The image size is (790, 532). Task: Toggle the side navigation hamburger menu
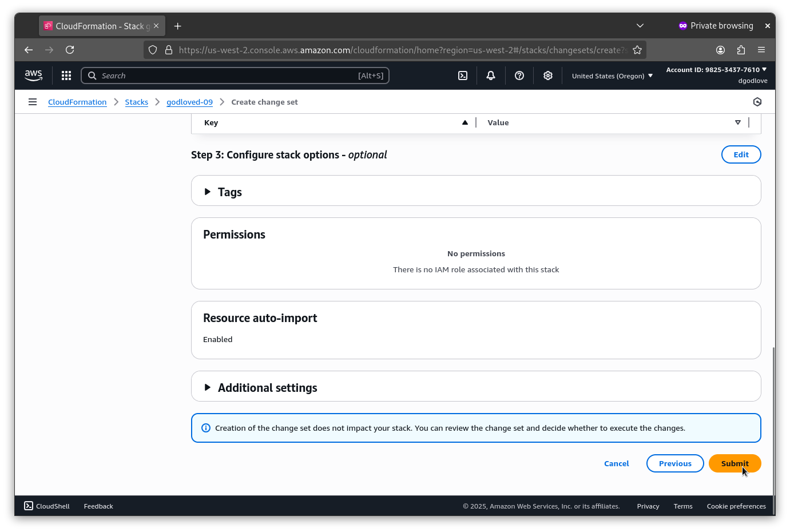(33, 102)
